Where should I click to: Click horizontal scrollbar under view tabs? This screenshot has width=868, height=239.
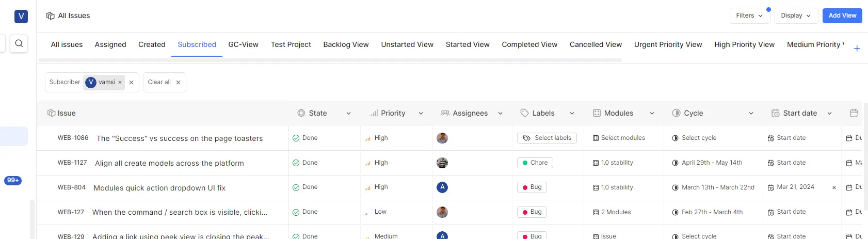[330, 60]
